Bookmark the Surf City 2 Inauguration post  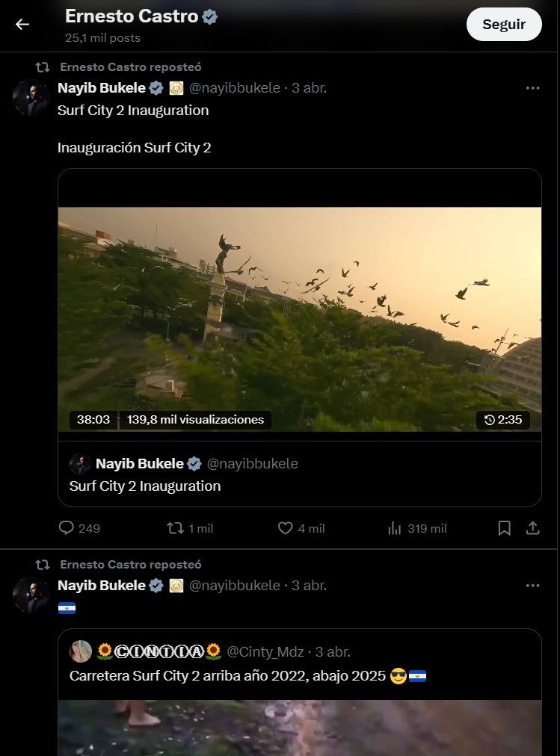point(505,528)
